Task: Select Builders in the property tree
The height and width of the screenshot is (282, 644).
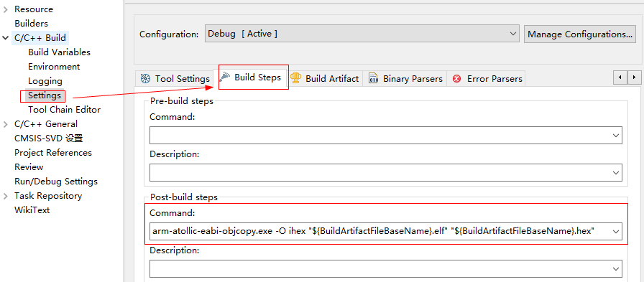Action: coord(31,24)
